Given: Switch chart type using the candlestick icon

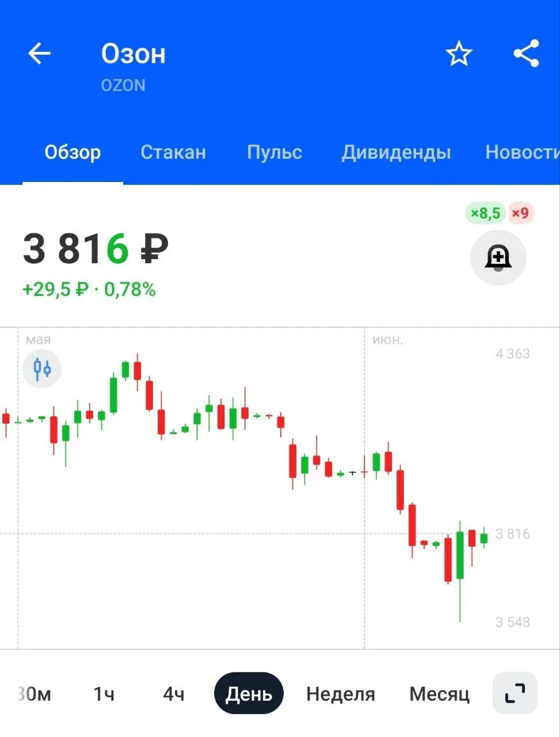Looking at the screenshot, I should (x=42, y=368).
